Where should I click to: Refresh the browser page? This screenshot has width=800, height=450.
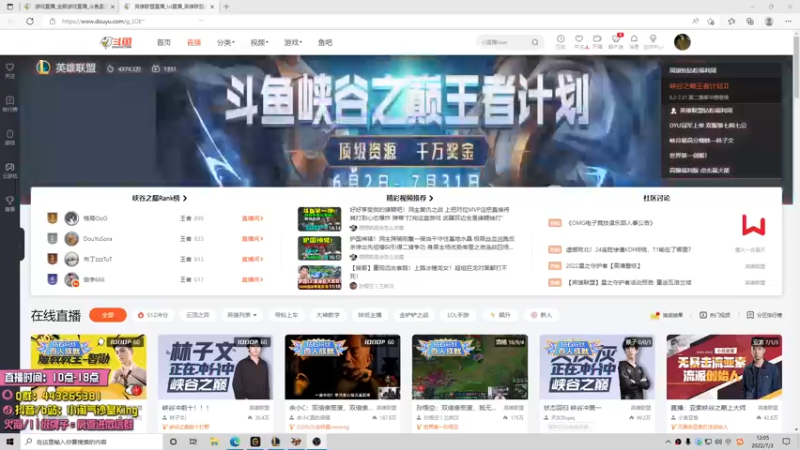[x=30, y=21]
